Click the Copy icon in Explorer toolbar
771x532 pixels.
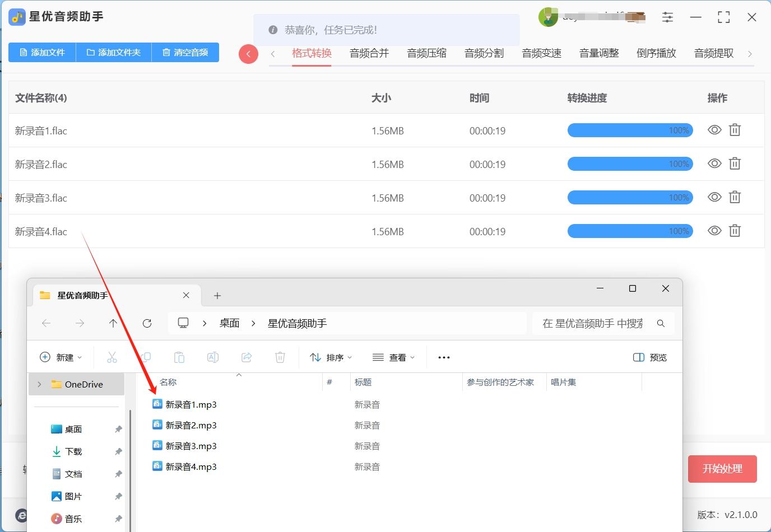click(146, 357)
